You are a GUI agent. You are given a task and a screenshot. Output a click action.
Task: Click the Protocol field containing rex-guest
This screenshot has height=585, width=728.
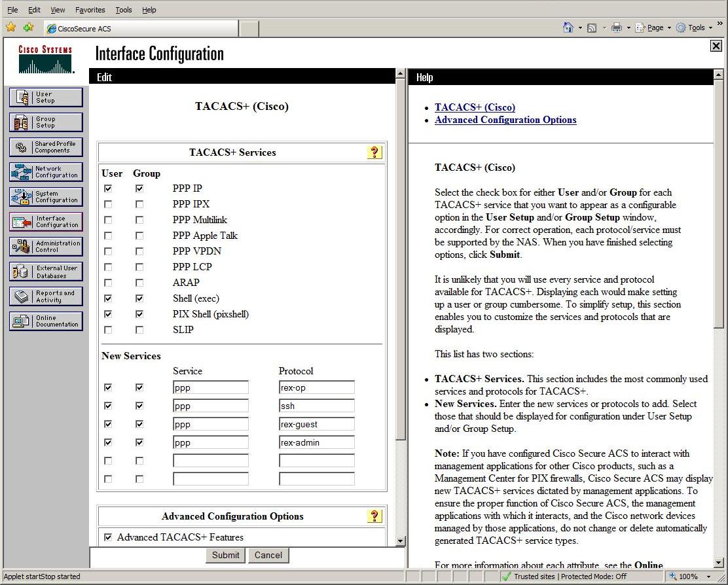tap(317, 424)
